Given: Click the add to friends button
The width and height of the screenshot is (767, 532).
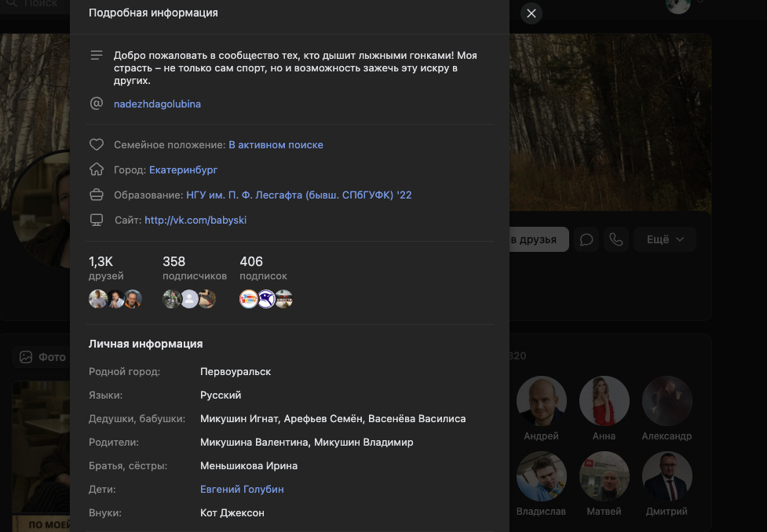Looking at the screenshot, I should pyautogui.click(x=539, y=240).
